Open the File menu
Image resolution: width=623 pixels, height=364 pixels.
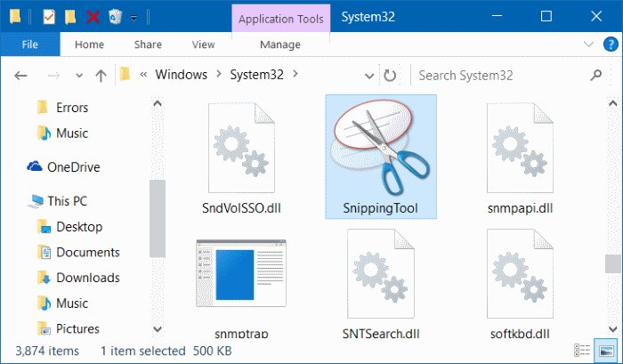point(30,44)
